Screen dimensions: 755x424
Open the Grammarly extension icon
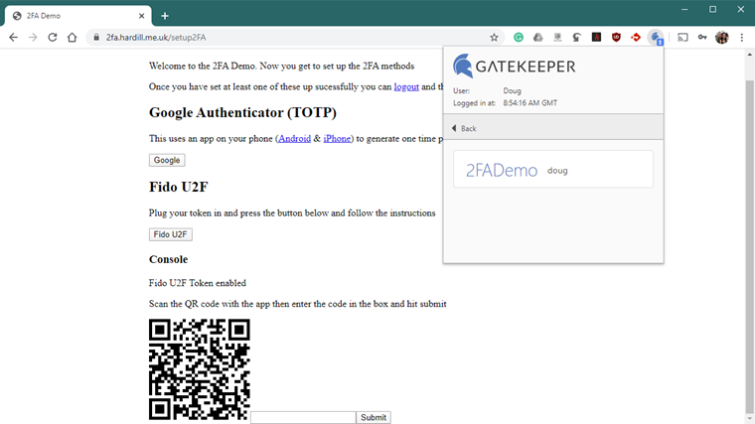coord(519,38)
